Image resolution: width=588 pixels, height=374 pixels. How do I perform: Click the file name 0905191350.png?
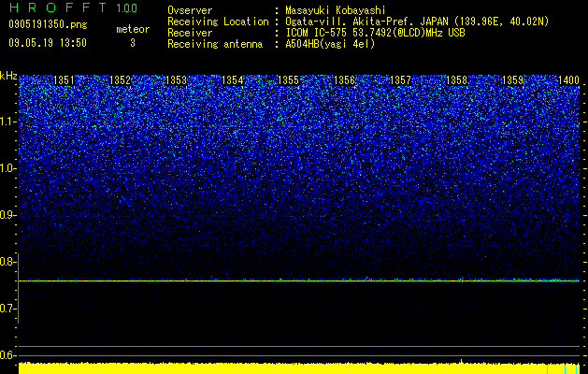48,24
